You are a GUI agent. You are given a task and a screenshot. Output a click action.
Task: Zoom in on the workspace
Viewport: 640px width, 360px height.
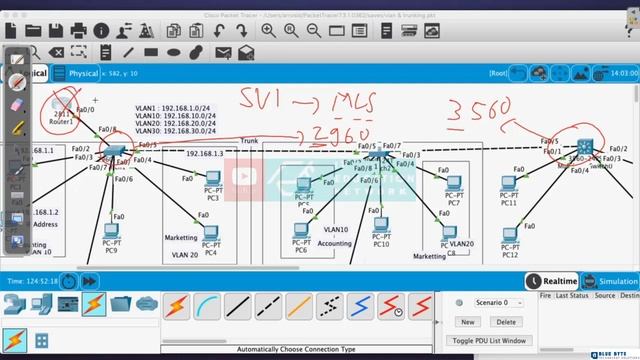268,31
